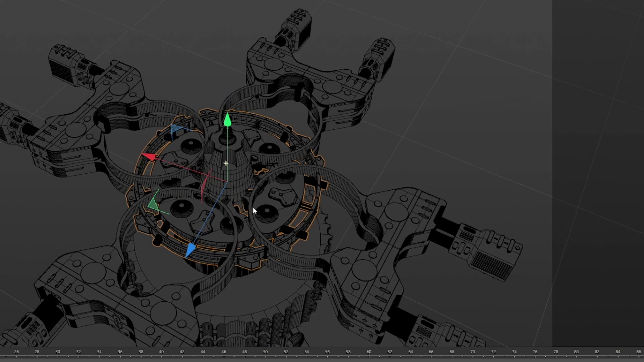The image size is (644, 362).
Task: Set playhead to frame 46
Action: pos(224,352)
